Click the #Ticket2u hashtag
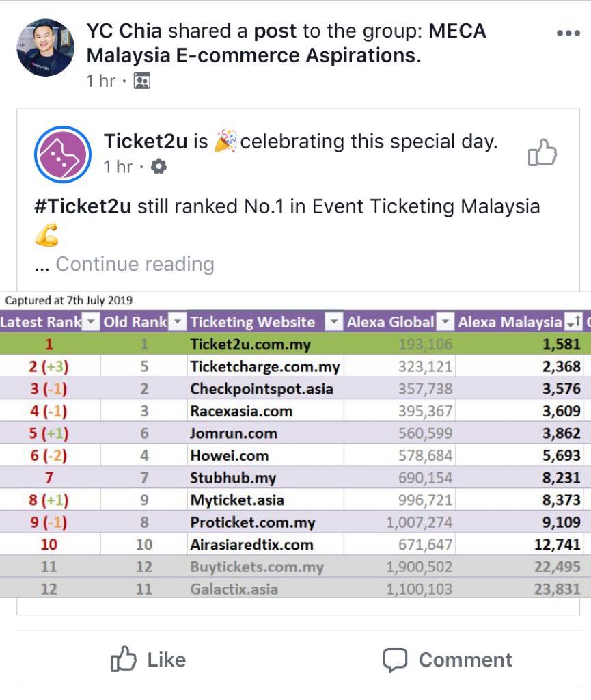Screen dimensions: 591x700 (82, 206)
